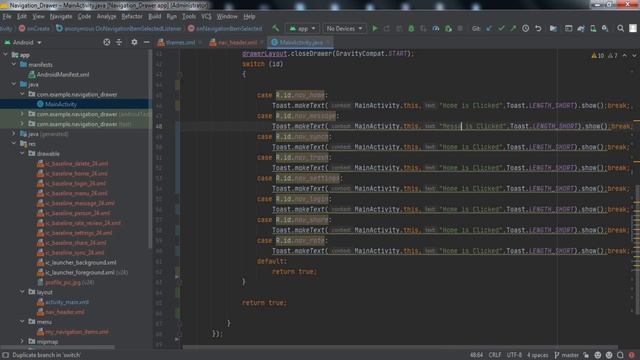Click the Git update project arrow icon

coord(489,29)
